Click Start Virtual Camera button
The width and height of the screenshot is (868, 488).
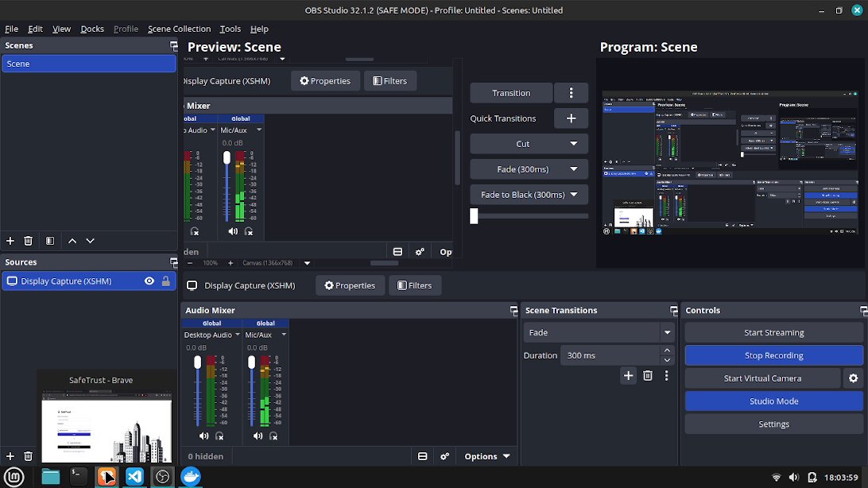pyautogui.click(x=763, y=378)
